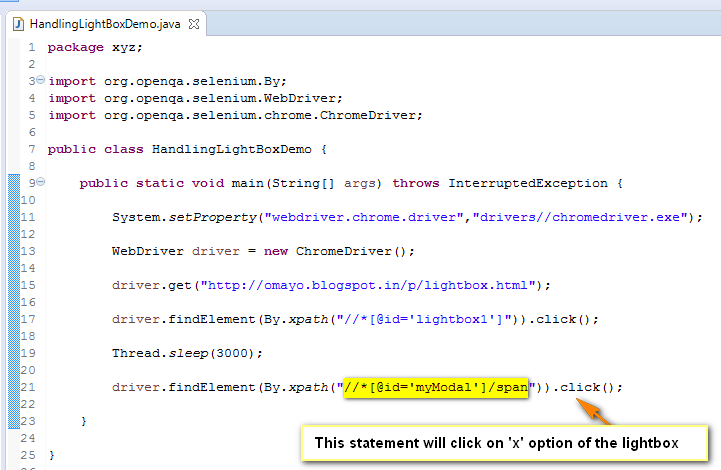Click the text 'package xyz;'

pos(95,47)
